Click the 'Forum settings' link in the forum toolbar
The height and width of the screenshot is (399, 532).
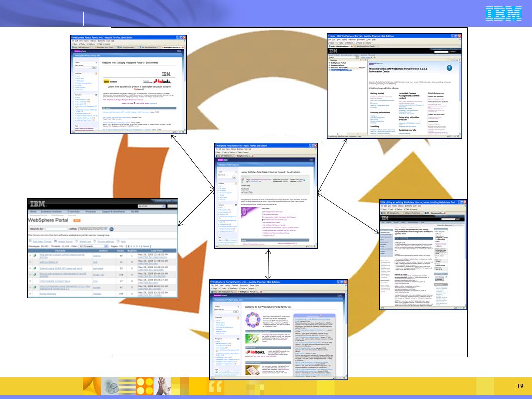click(x=106, y=241)
